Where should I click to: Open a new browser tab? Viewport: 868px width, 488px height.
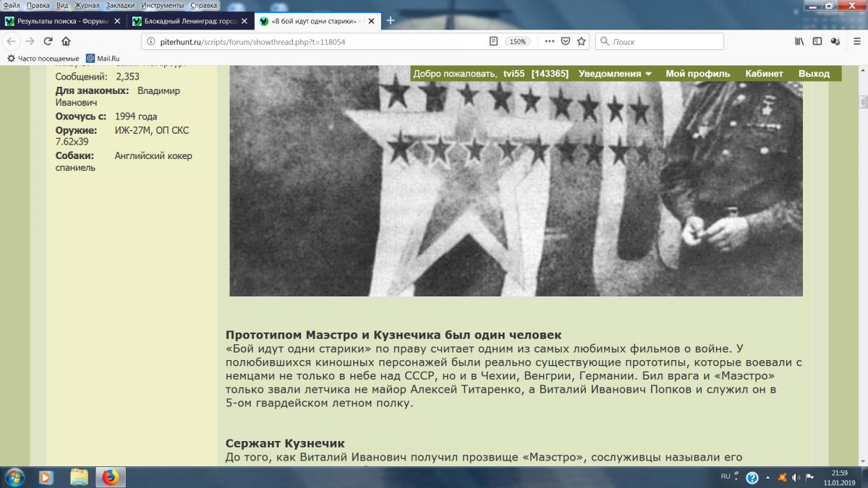pos(391,20)
